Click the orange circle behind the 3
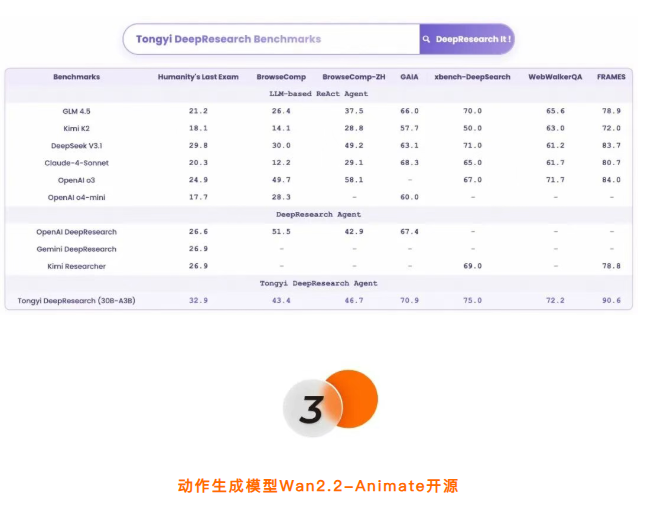This screenshot has width=658, height=511. click(x=350, y=397)
